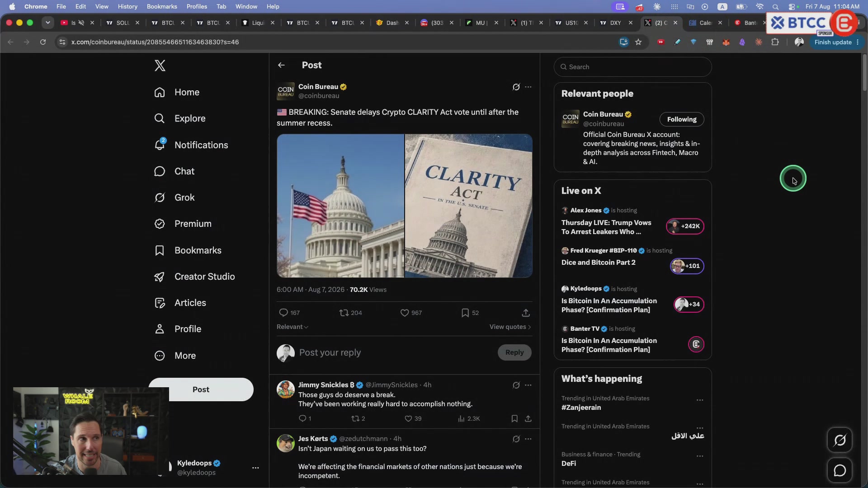Open more options on Coin Bureau post
Image resolution: width=868 pixels, height=488 pixels.
[528, 87]
